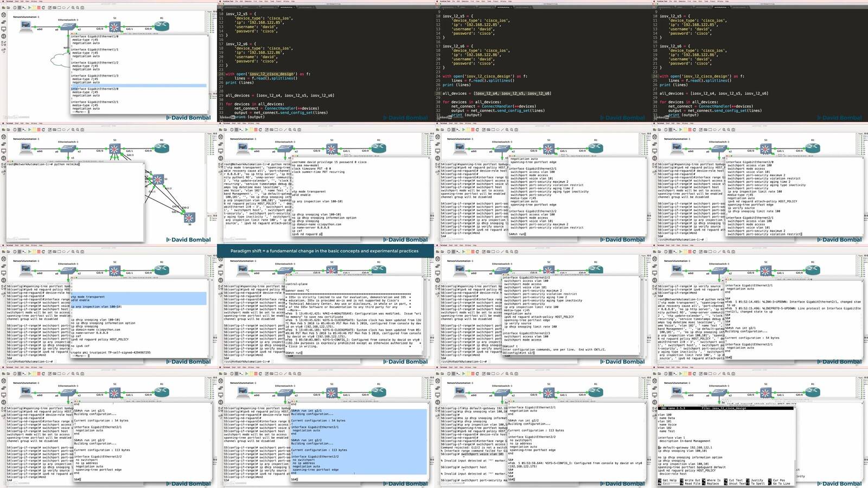
Task: Select S6 switch in the multi-switch topology frame
Action: click(x=189, y=217)
